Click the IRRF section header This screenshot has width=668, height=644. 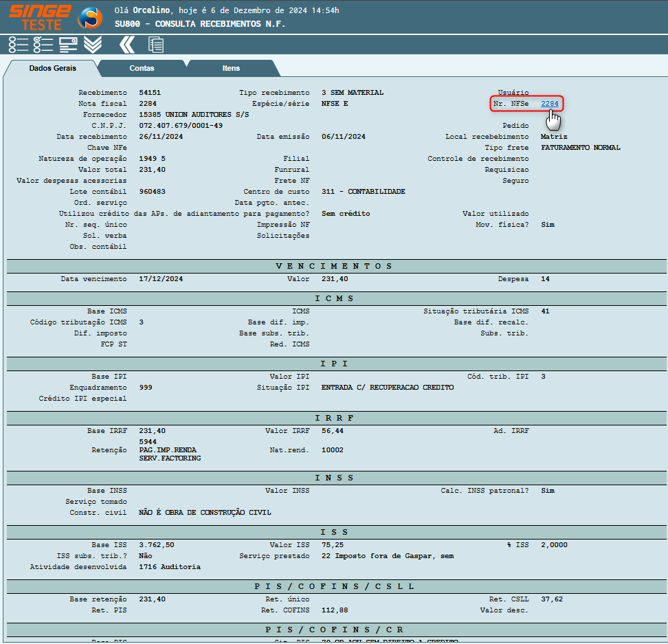(334, 418)
